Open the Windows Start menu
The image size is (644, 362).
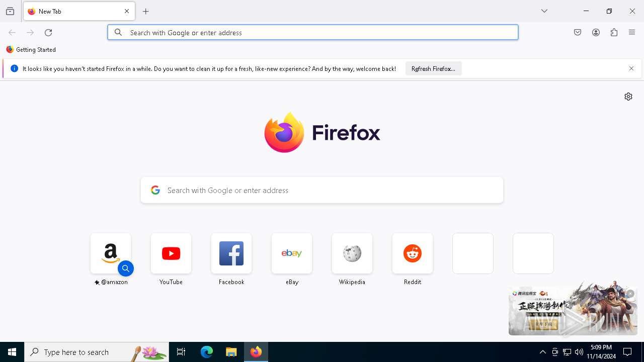pyautogui.click(x=12, y=352)
